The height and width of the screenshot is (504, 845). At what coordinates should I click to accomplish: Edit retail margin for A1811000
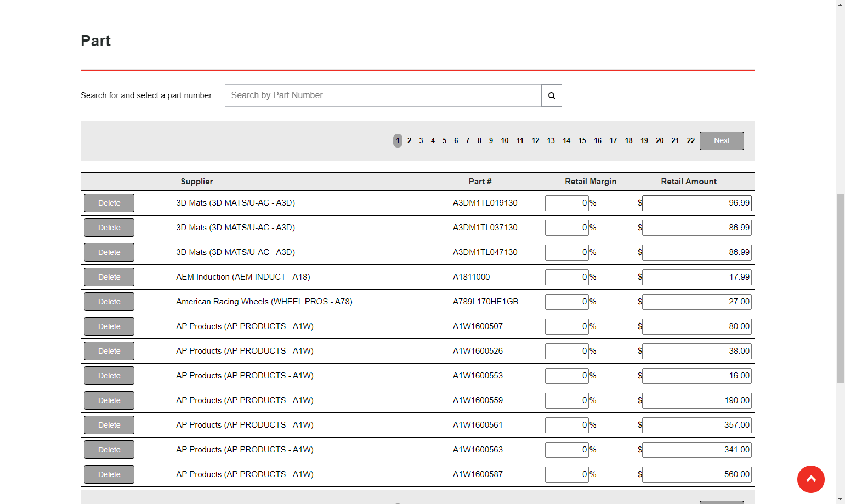click(566, 277)
